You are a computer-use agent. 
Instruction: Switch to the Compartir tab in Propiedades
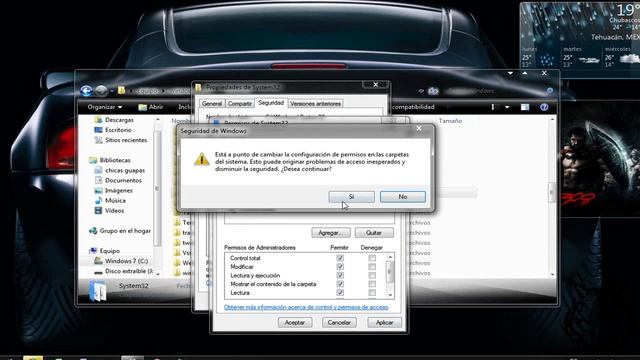click(240, 104)
